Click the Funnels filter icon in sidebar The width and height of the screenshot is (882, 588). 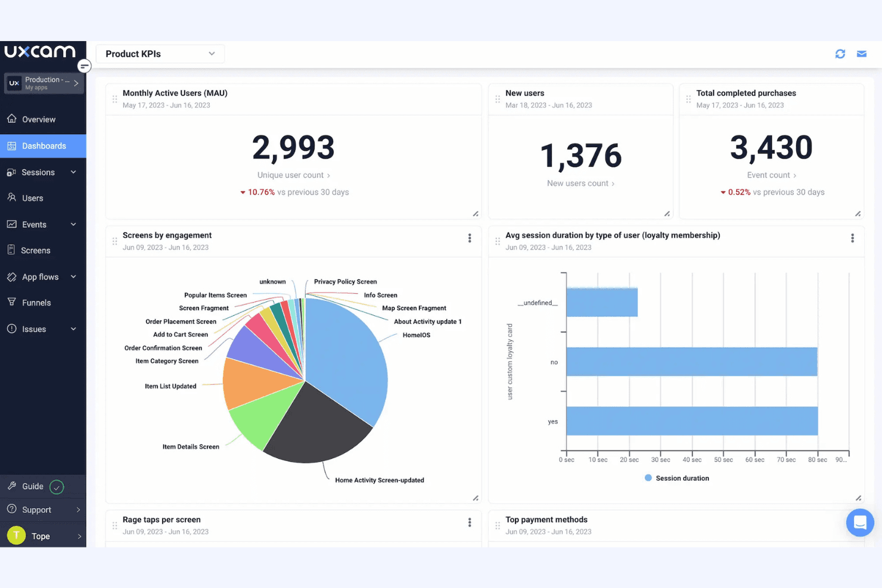pos(11,302)
